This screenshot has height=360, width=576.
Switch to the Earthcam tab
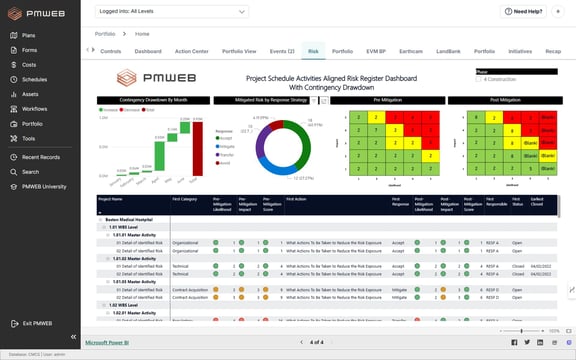tap(411, 51)
